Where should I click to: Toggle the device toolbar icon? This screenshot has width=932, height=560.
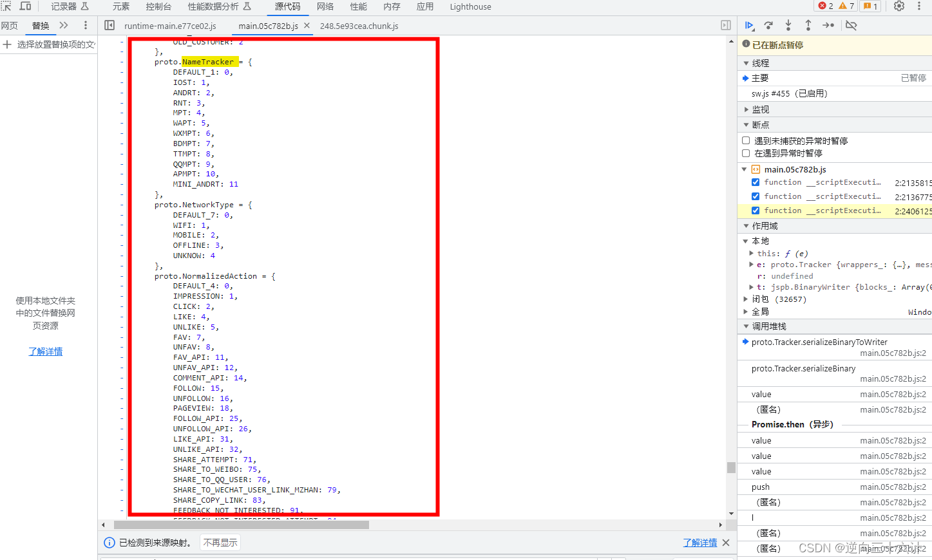pyautogui.click(x=25, y=6)
